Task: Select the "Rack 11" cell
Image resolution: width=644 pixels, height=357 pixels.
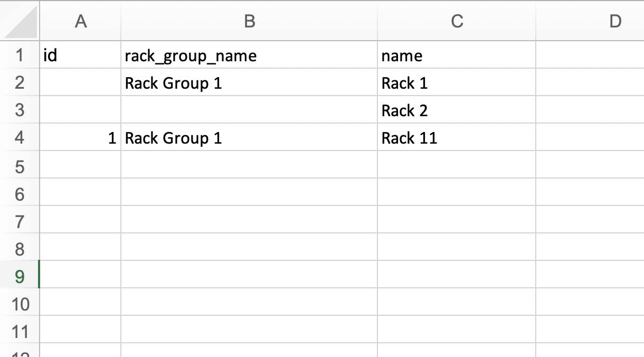Action: (x=457, y=137)
